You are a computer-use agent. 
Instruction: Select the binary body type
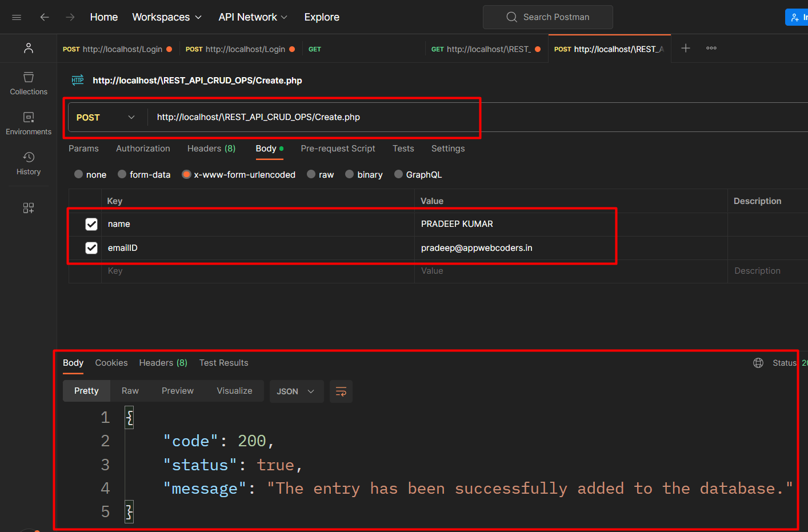click(350, 174)
